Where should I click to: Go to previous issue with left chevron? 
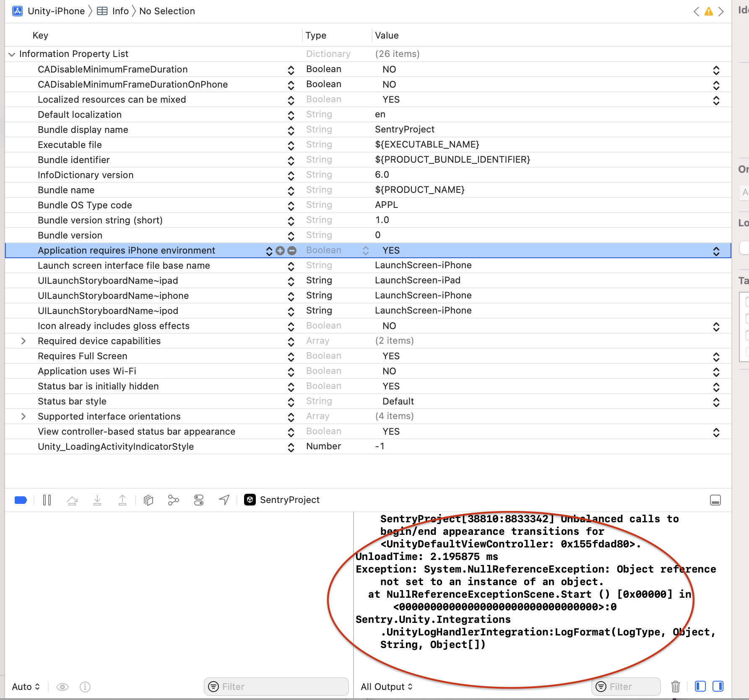coord(697,11)
